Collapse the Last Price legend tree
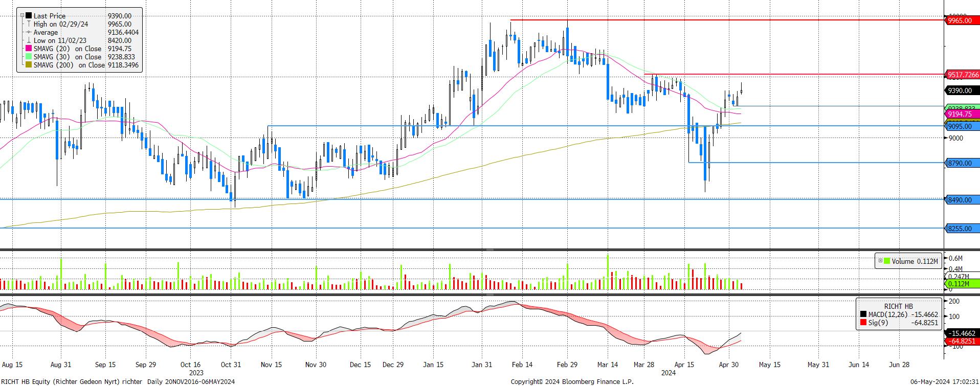This screenshot has width=980, height=386. 22,16
